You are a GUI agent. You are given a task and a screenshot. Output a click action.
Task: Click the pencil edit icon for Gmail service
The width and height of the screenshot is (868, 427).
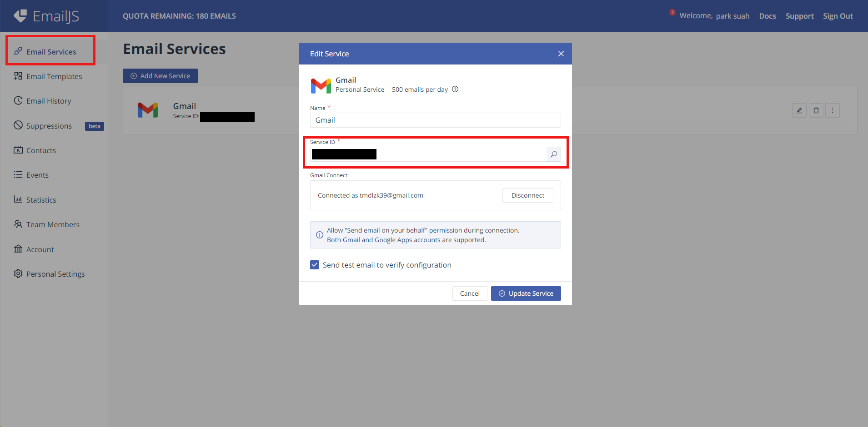pos(799,110)
